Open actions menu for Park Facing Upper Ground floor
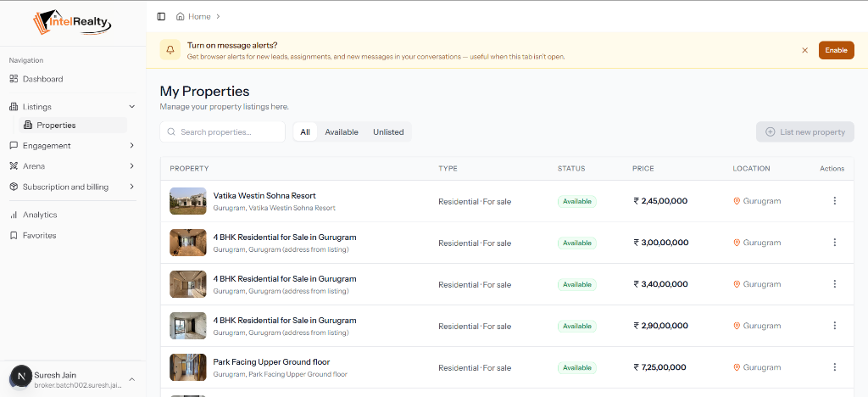Viewport: 868px width, 397px height. 835,367
